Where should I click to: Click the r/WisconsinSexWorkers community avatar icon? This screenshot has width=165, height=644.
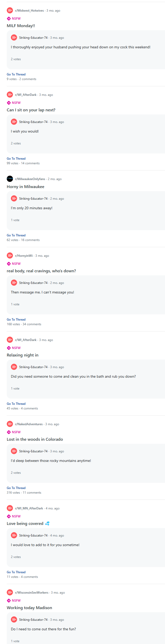(x=10, y=592)
